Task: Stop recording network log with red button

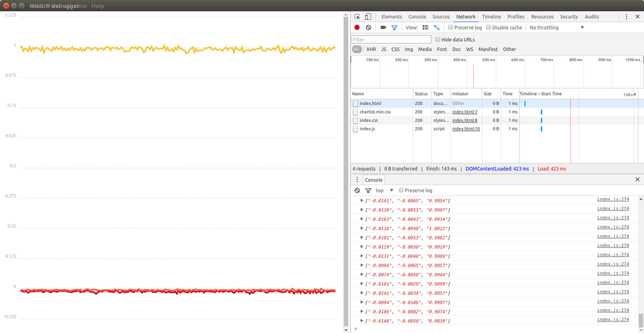Action: 357,28
